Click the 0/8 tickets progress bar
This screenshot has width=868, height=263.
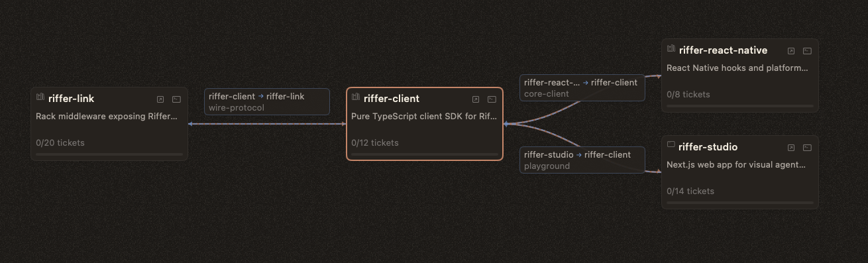point(740,106)
